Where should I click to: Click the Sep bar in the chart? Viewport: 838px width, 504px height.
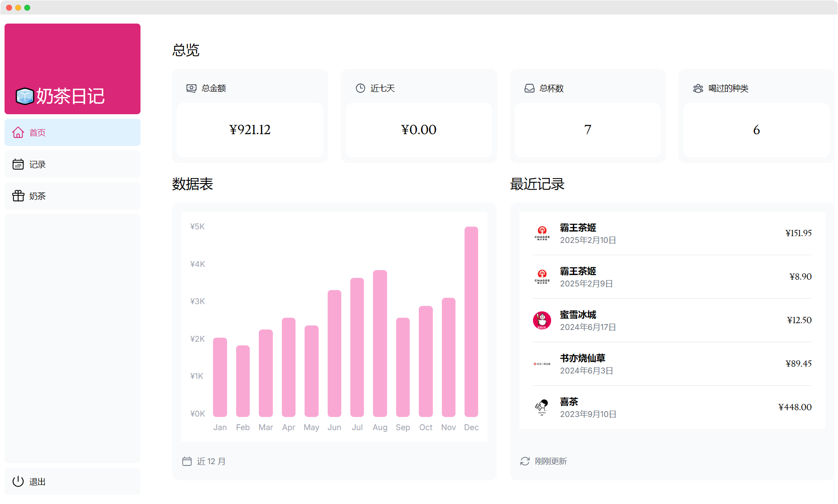(x=403, y=367)
